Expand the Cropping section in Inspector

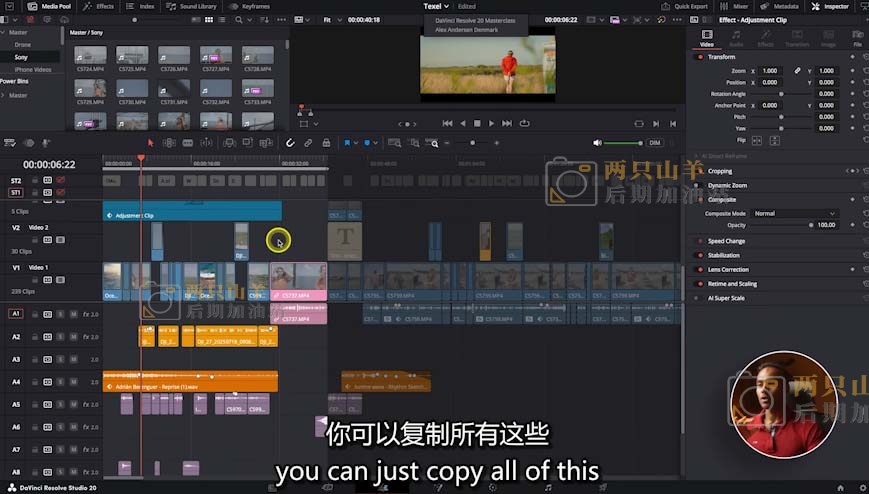tap(720, 171)
